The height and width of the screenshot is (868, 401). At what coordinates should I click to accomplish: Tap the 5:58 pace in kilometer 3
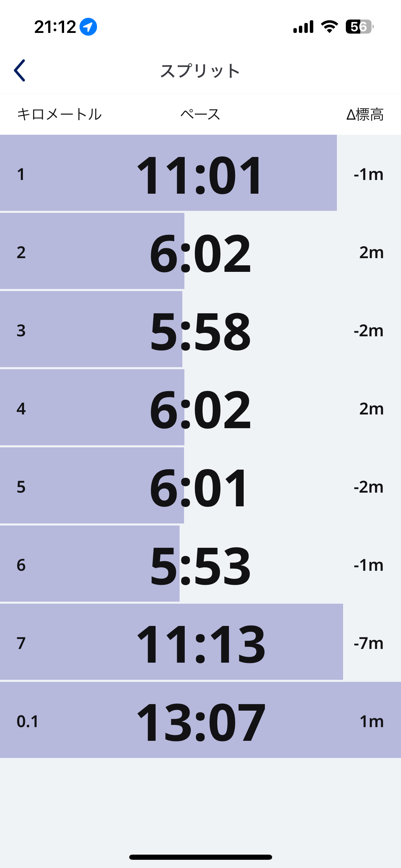[x=200, y=331]
